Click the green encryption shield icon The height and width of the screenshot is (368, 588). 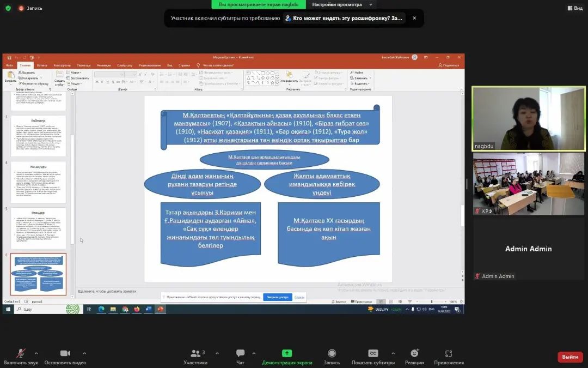[8, 8]
